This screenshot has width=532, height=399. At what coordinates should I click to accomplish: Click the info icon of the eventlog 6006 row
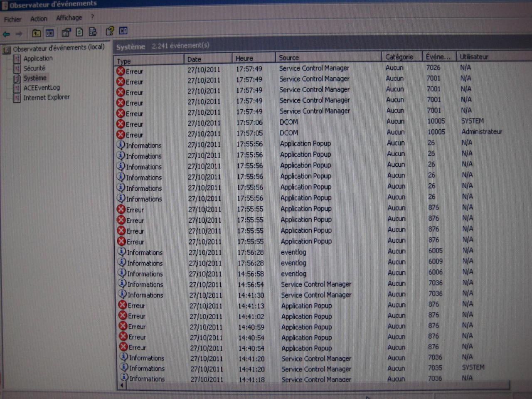coord(122,273)
